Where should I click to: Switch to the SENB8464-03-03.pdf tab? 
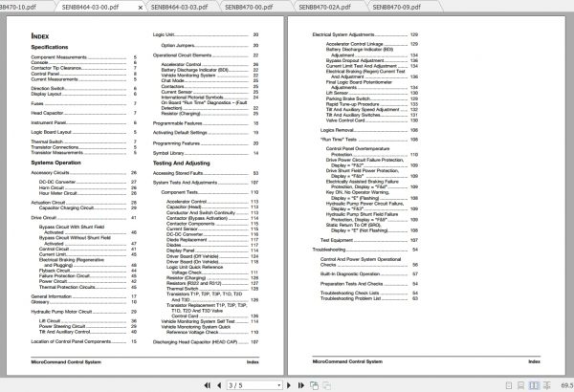[x=180, y=7]
